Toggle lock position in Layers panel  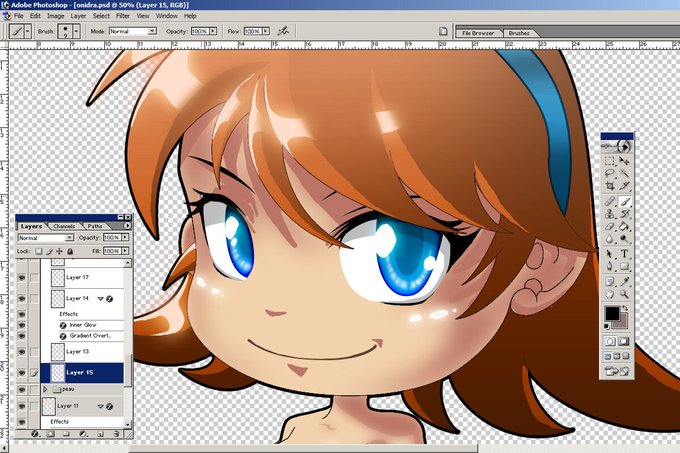pyautogui.click(x=59, y=251)
